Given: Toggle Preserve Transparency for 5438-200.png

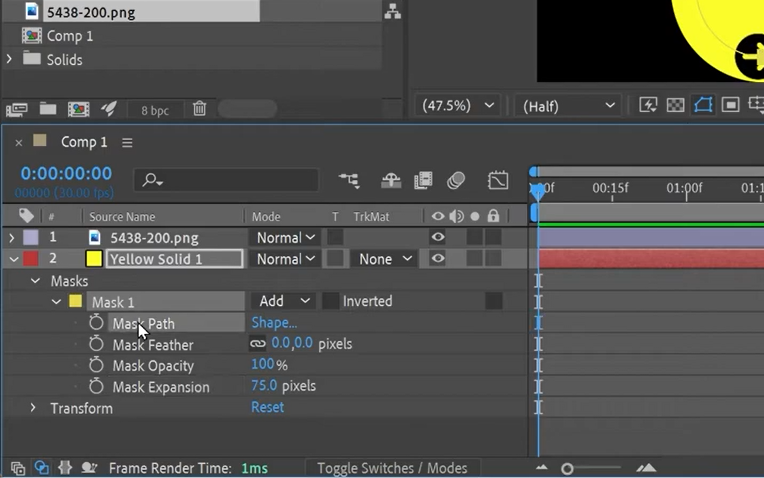Looking at the screenshot, I should [335, 237].
